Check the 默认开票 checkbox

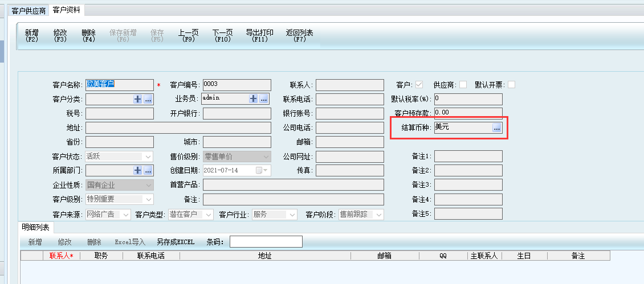coord(511,85)
